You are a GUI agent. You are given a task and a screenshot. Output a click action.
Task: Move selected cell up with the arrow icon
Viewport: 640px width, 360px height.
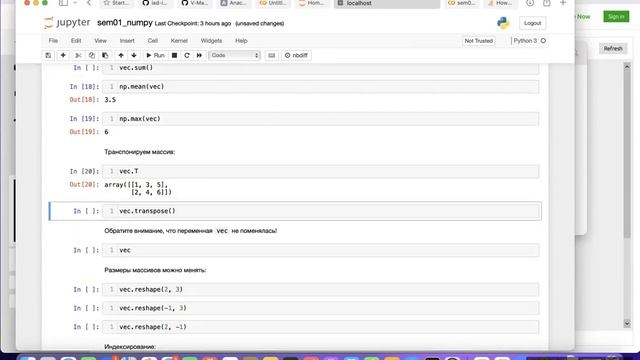(121, 56)
